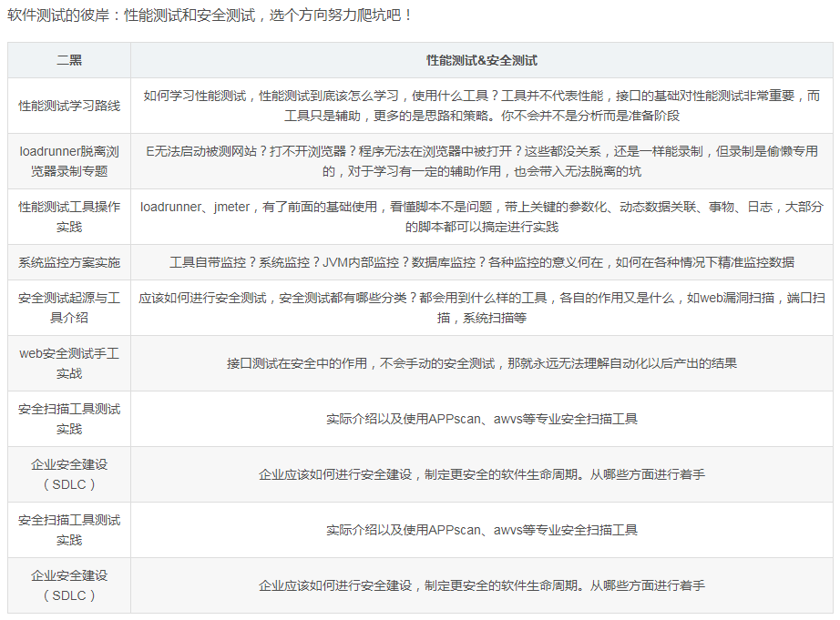Select the 安全测试起源与工具介绍 cell
The image size is (840, 620).
pyautogui.click(x=69, y=308)
